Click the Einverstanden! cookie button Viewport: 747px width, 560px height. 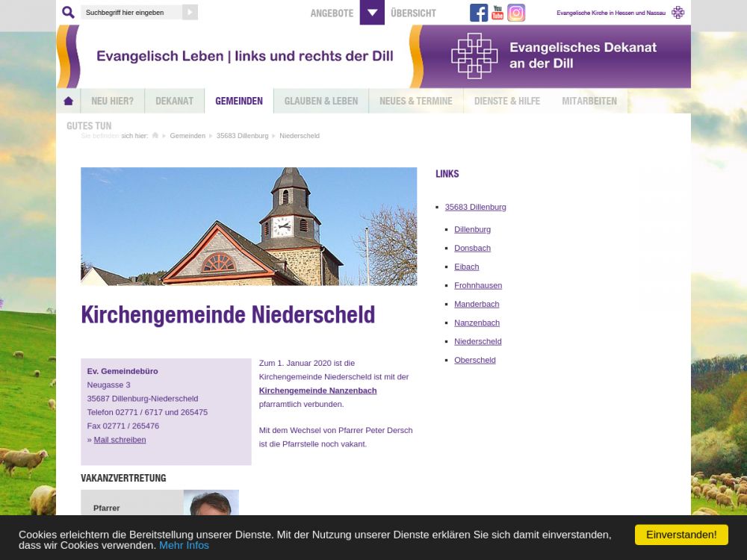[x=681, y=535]
